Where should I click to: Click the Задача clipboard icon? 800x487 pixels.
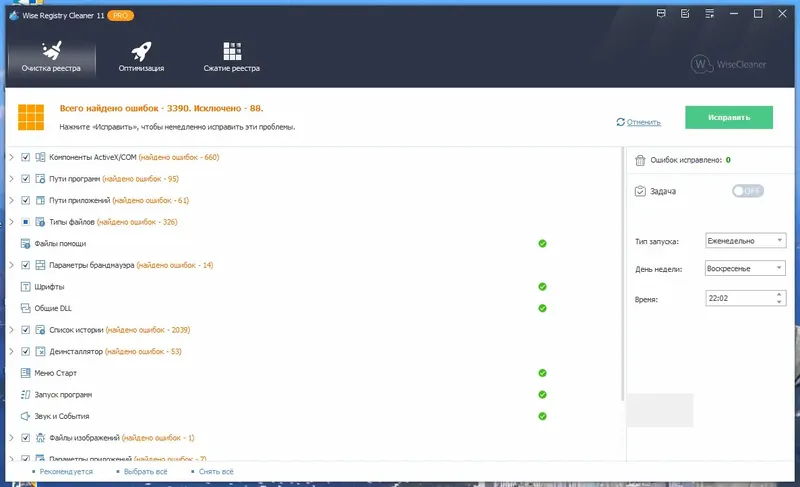coord(640,191)
